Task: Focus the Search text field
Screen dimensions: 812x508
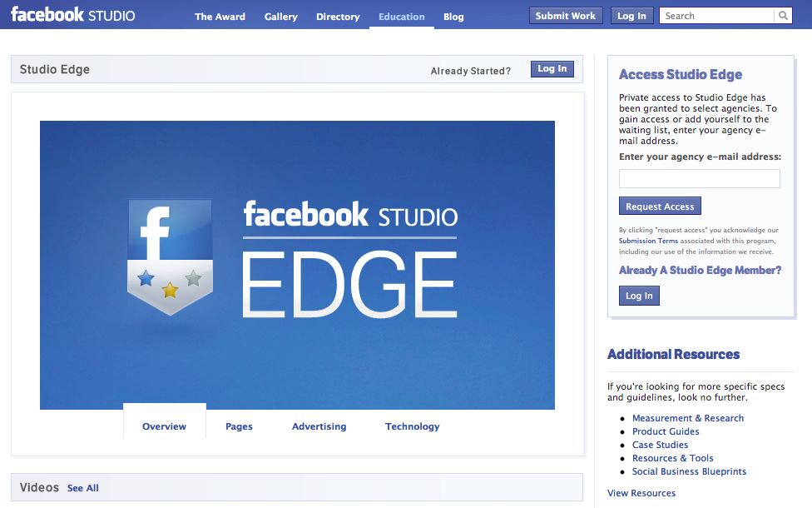Action: [717, 16]
